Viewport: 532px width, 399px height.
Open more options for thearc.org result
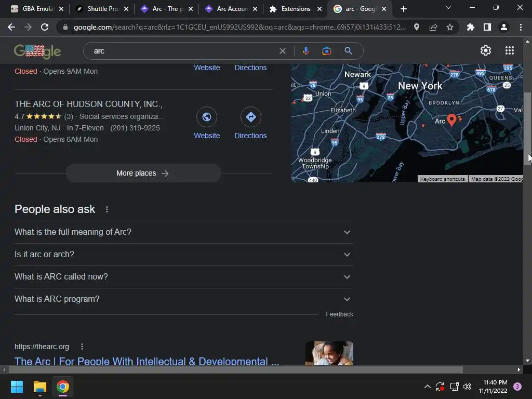(82, 347)
